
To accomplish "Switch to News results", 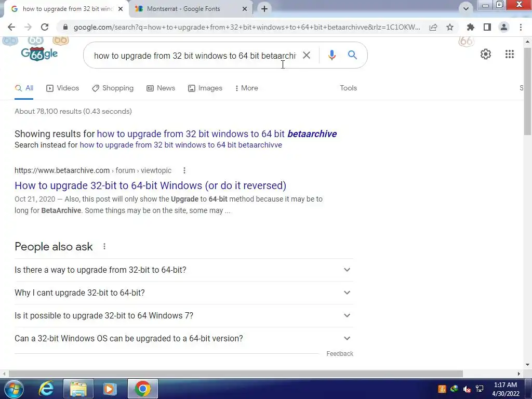I will point(161,88).
